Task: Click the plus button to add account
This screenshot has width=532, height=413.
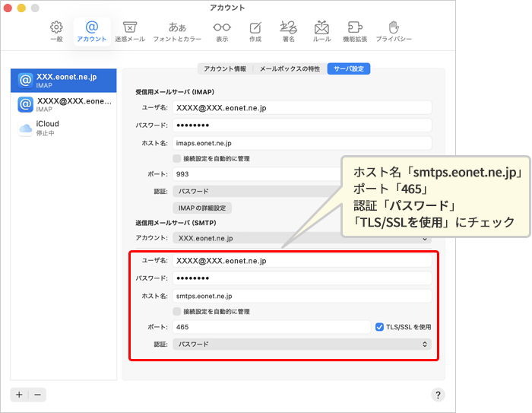Action: click(x=19, y=394)
